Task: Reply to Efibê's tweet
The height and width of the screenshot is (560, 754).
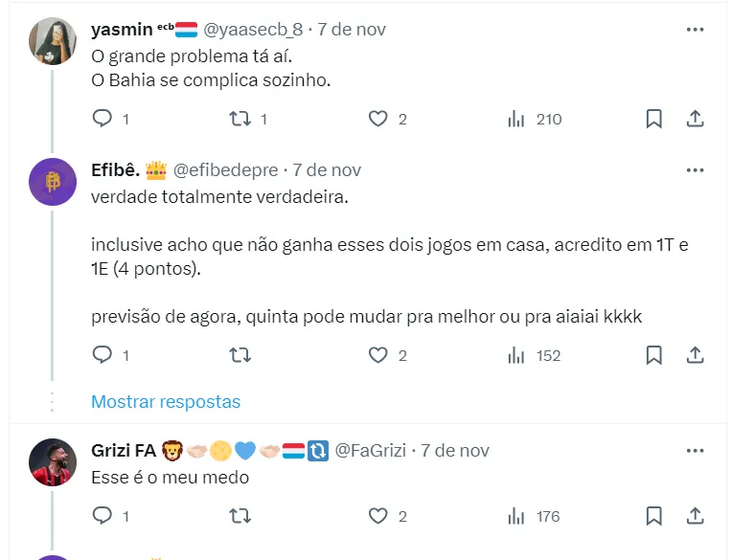Action: point(103,355)
